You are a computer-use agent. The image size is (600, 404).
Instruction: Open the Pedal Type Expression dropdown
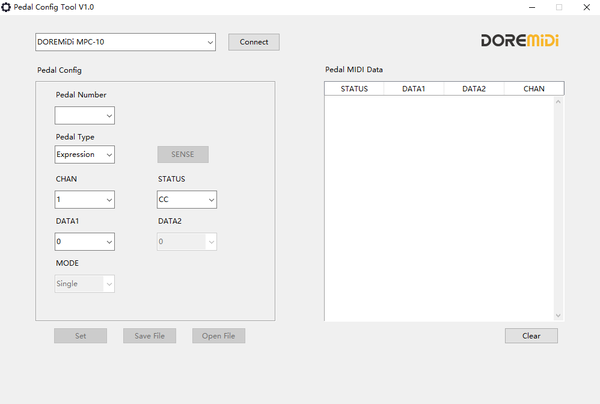pyautogui.click(x=85, y=155)
